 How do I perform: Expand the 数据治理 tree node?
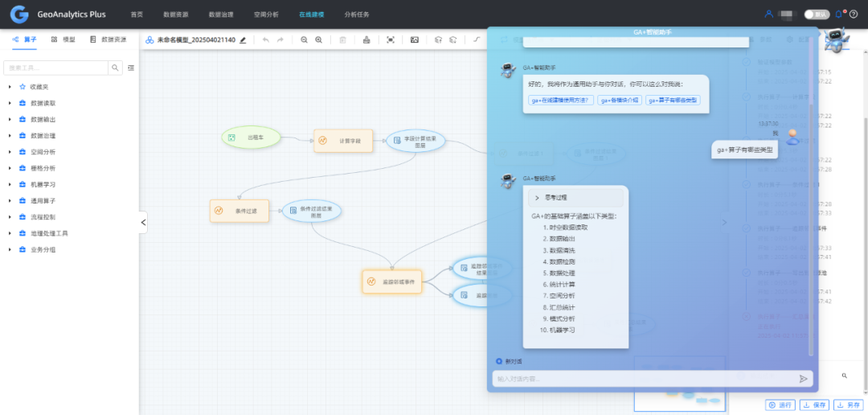(10, 136)
